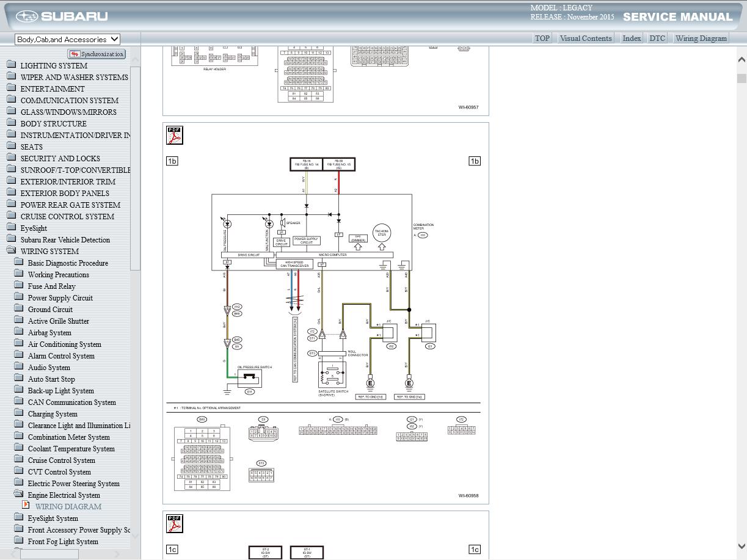Expand INSTRUMENTATION/DRIVER INFO folder
The width and height of the screenshot is (747, 560).
pos(12,134)
